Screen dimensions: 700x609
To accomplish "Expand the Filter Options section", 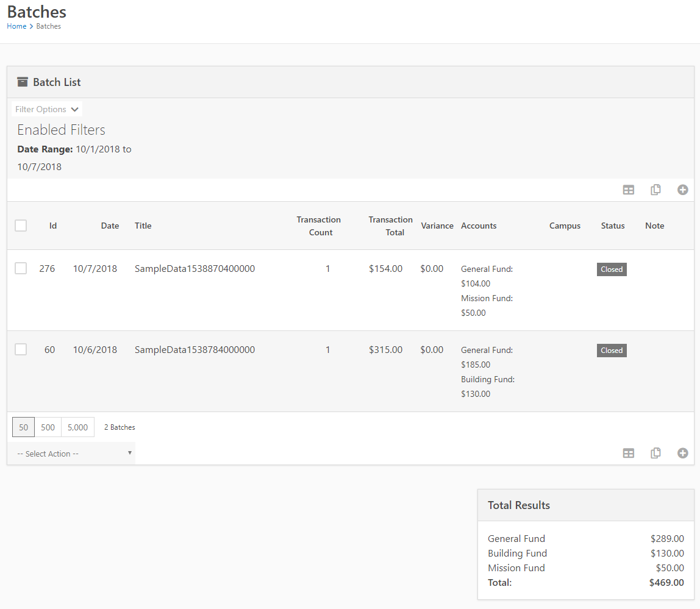I will [x=46, y=109].
